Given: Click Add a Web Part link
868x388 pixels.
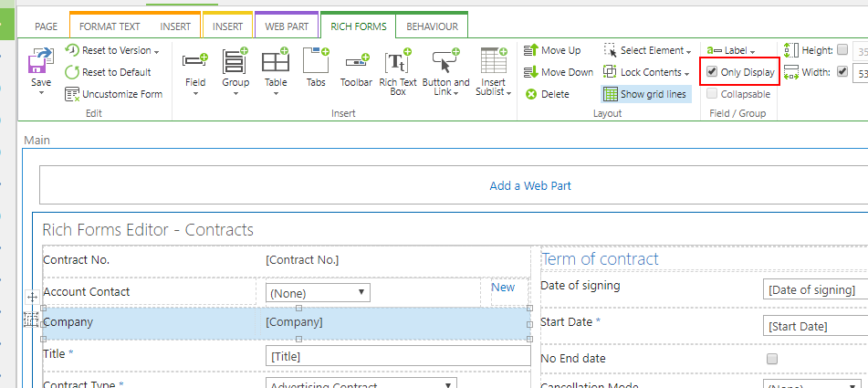Looking at the screenshot, I should tap(530, 185).
